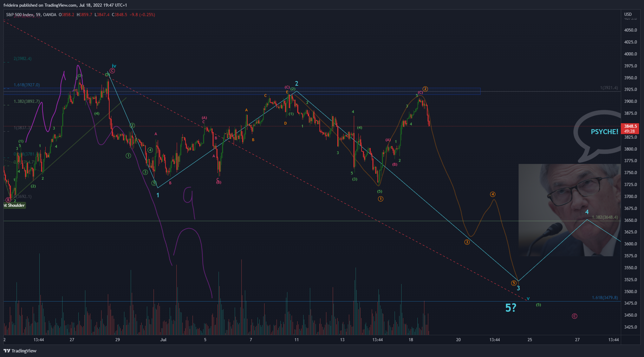Click the 3600.0 price axis level
The width and height of the screenshot is (644, 357).
(630, 244)
